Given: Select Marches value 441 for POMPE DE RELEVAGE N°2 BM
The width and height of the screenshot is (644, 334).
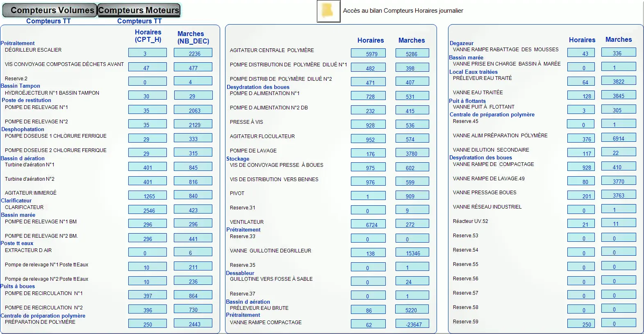Looking at the screenshot, I should (193, 238).
